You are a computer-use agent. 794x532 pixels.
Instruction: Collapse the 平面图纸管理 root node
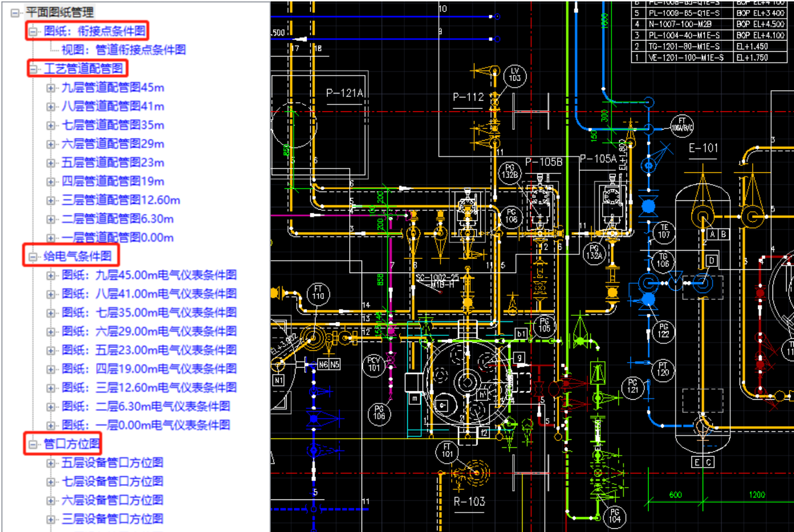coord(15,13)
